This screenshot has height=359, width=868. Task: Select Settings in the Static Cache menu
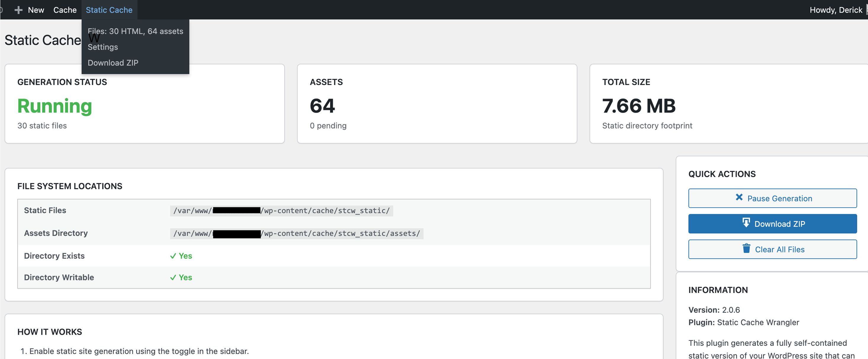click(x=103, y=47)
